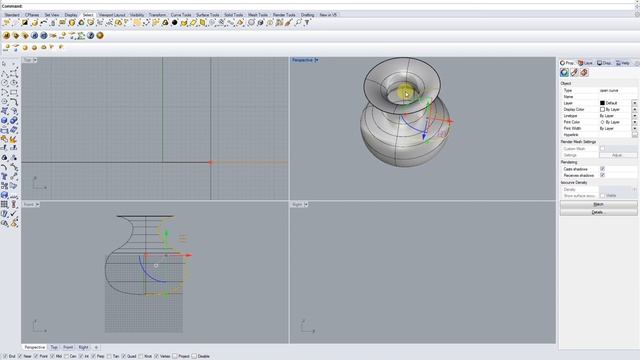Open the Front viewport title menu arrow
The height and width of the screenshot is (360, 640).
tap(38, 204)
